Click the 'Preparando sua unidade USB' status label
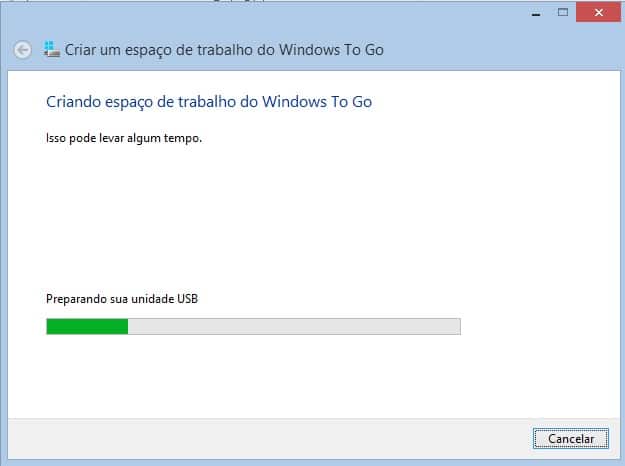 point(122,299)
